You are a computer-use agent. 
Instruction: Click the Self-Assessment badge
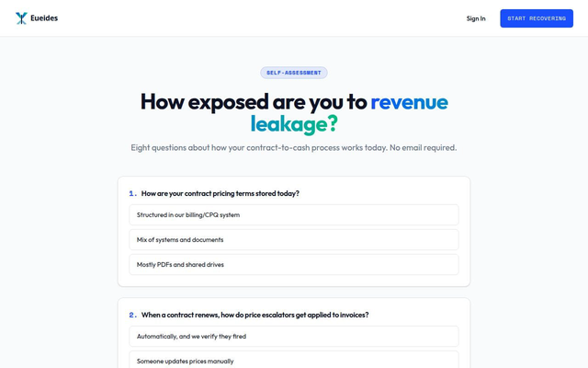pos(294,73)
